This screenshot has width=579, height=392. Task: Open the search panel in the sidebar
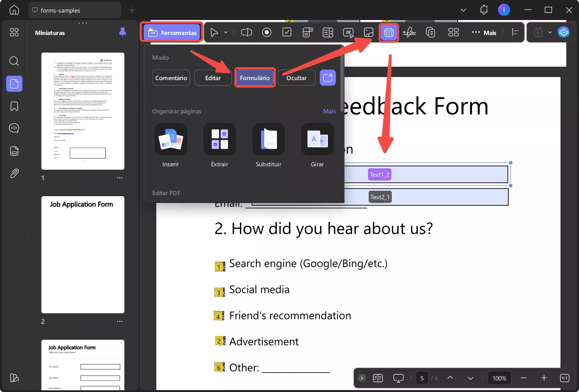(x=14, y=61)
